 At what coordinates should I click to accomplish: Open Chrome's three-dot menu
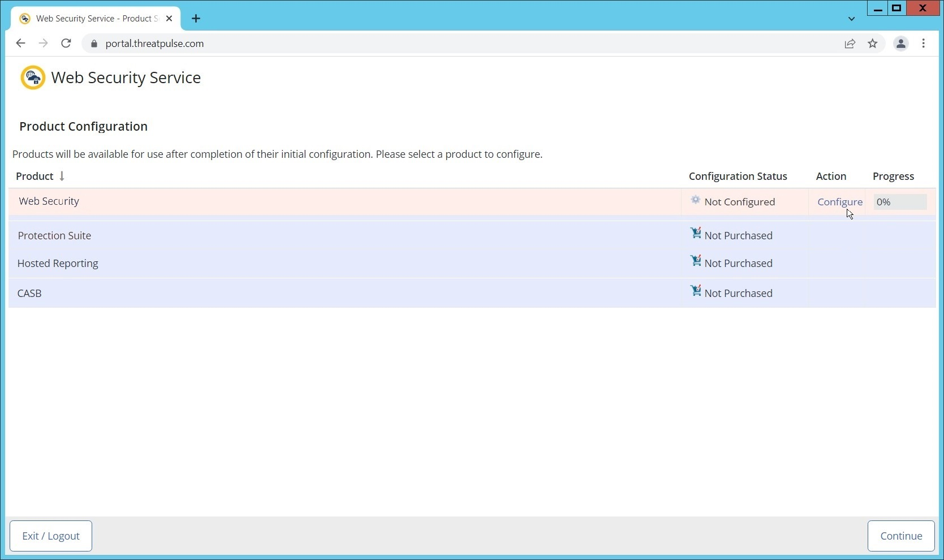[x=923, y=44]
